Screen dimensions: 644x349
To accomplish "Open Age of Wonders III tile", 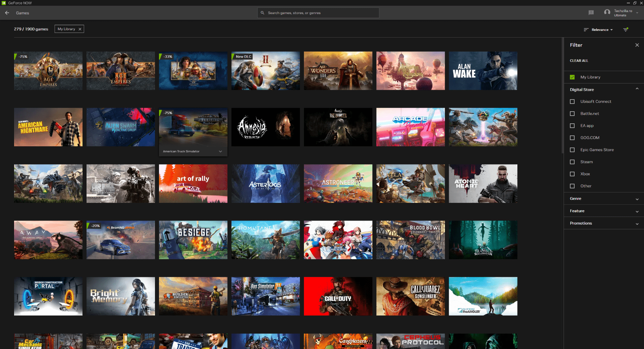I will (x=338, y=71).
